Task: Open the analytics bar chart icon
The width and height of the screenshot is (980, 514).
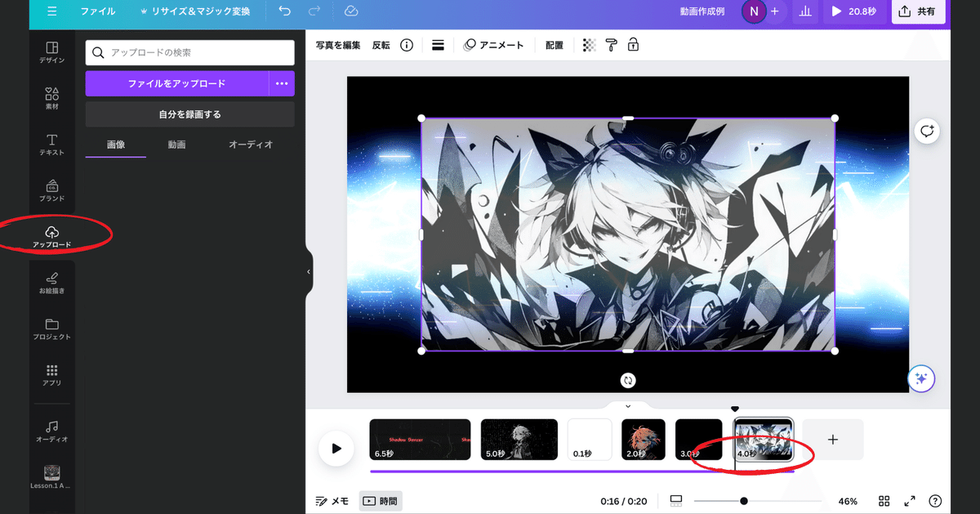Action: click(x=805, y=11)
